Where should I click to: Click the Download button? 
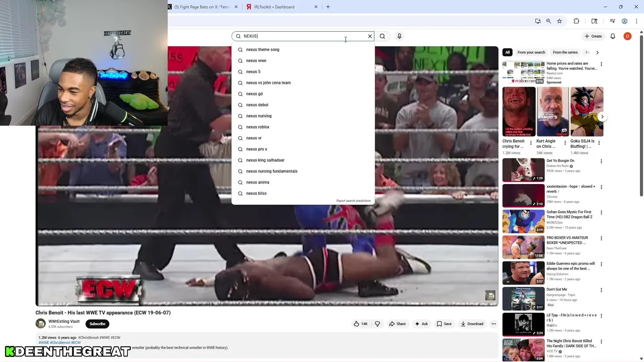(472, 324)
